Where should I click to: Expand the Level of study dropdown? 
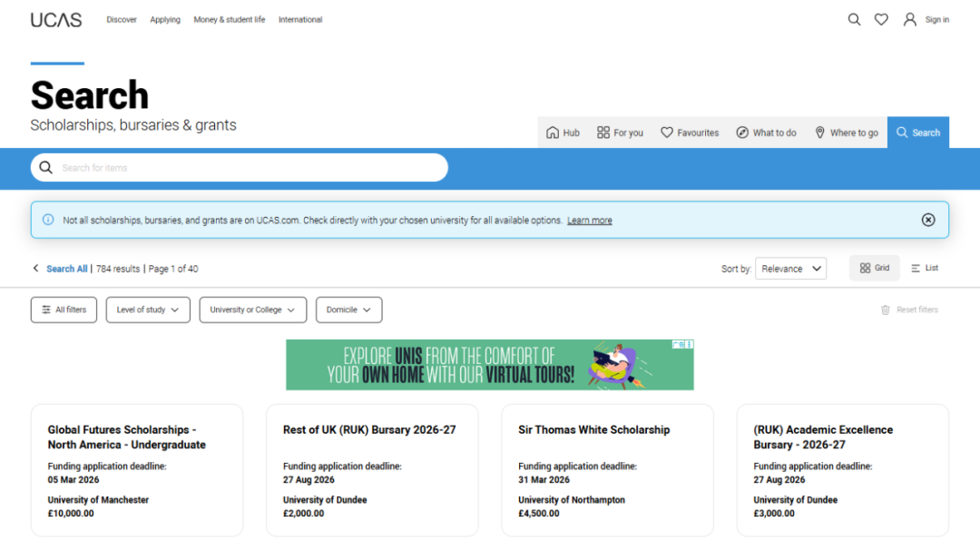[x=148, y=310]
